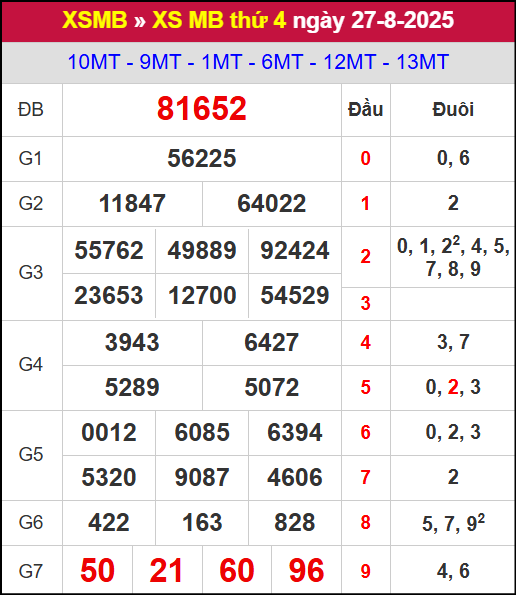516x595 pixels.
Task: Click the Đầu column header
Action: click(x=366, y=110)
